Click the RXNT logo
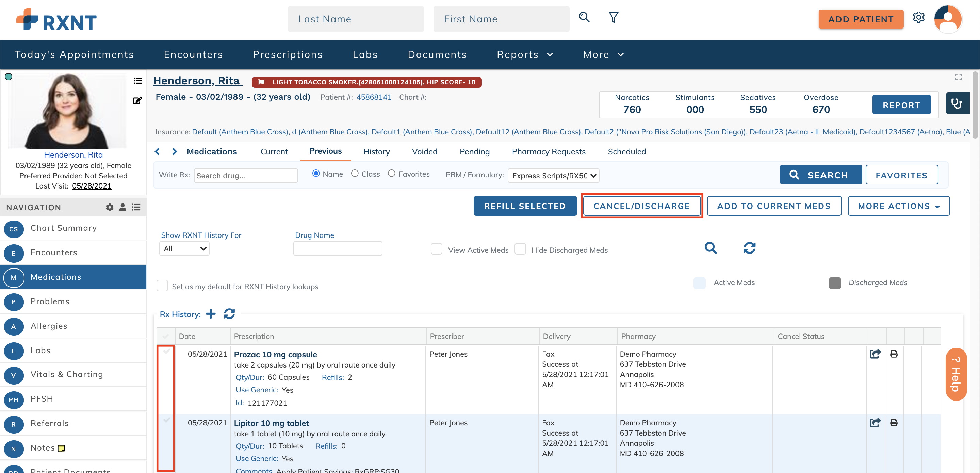The image size is (980, 473). click(56, 20)
